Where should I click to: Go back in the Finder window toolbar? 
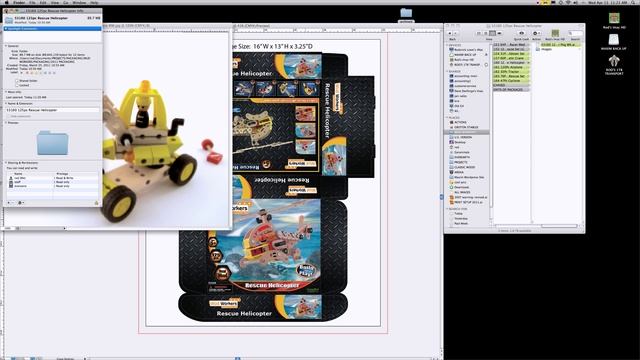click(x=449, y=33)
